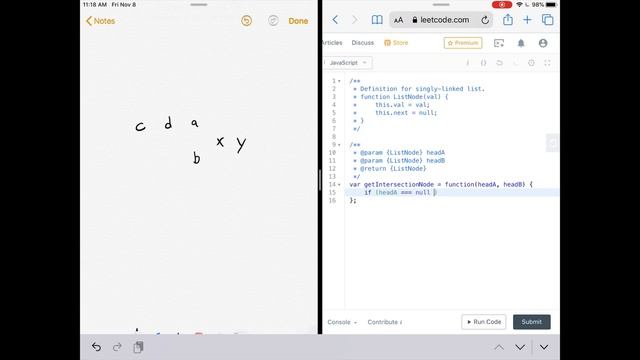Reset code to default icon
The image size is (640, 360).
[x=499, y=63]
